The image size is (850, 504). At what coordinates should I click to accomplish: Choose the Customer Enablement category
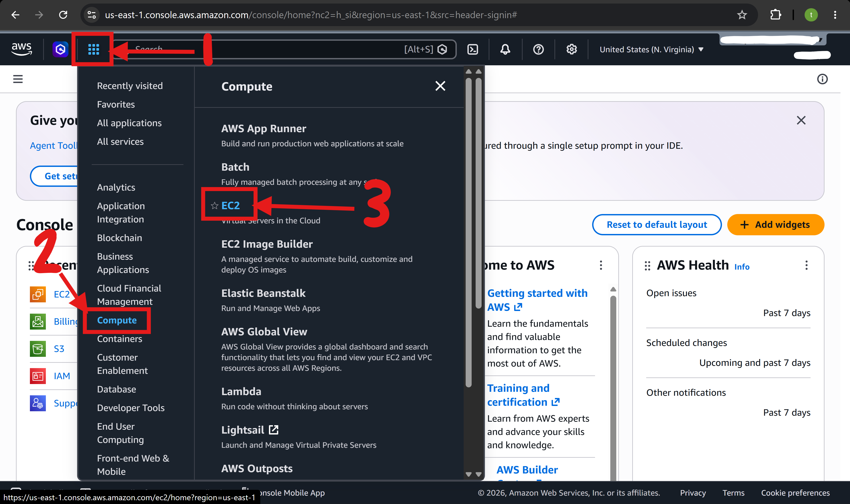click(122, 364)
